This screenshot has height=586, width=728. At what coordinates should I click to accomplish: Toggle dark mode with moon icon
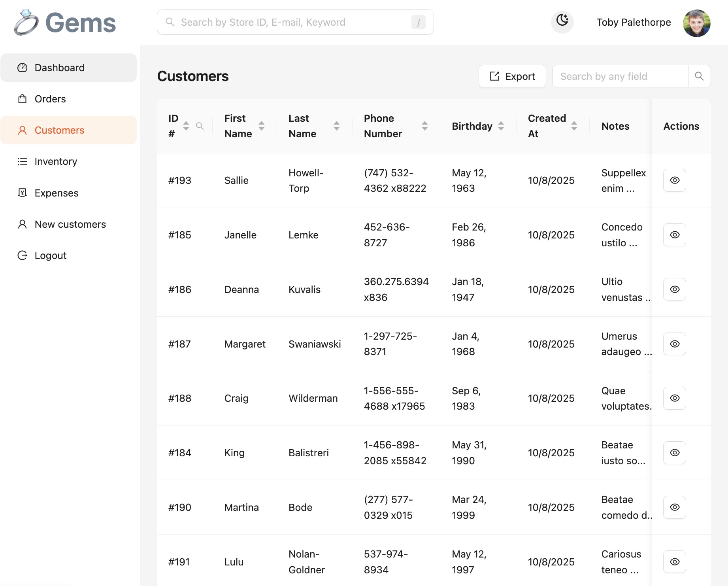coord(562,21)
